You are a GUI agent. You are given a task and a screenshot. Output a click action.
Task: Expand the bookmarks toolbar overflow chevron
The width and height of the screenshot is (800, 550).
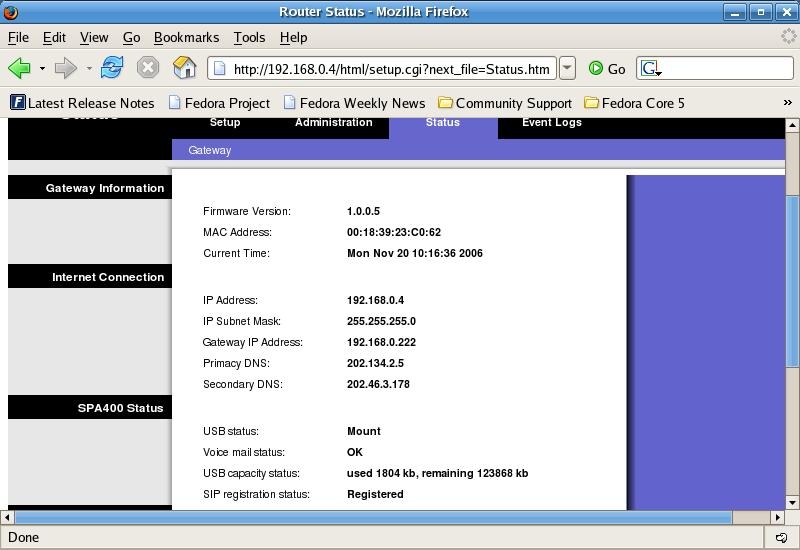pyautogui.click(x=788, y=103)
